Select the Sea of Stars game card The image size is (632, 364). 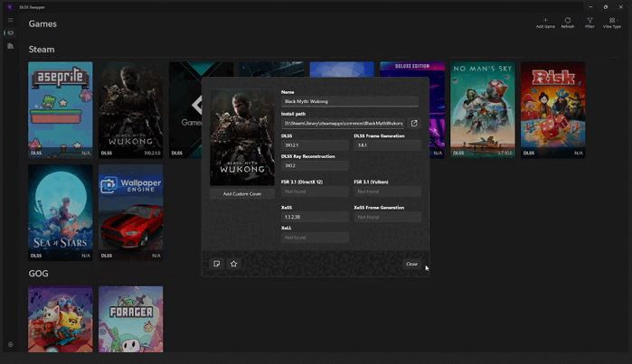tap(61, 212)
